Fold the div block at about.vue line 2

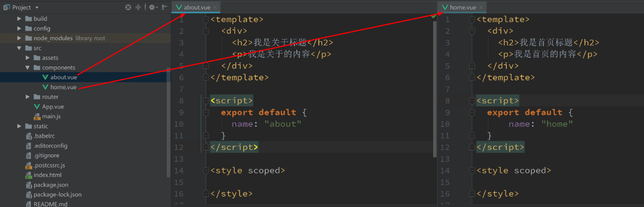[x=206, y=31]
